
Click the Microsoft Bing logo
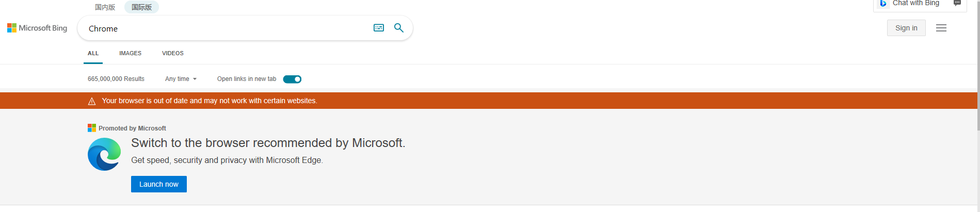click(x=37, y=28)
